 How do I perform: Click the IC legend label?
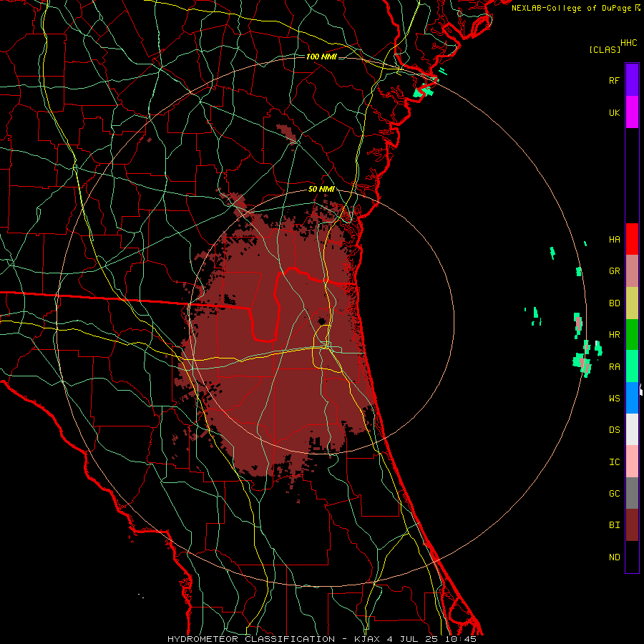point(614,462)
